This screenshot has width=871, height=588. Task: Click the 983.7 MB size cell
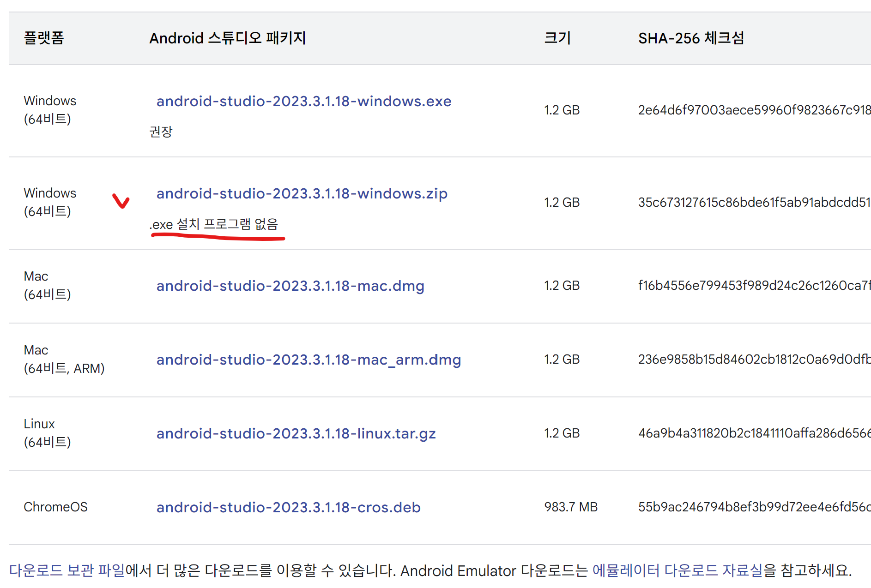(x=571, y=507)
